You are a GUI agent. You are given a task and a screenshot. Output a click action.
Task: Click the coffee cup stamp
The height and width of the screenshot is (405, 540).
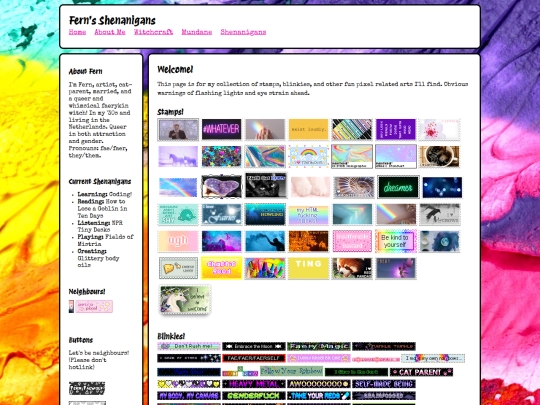pos(439,156)
